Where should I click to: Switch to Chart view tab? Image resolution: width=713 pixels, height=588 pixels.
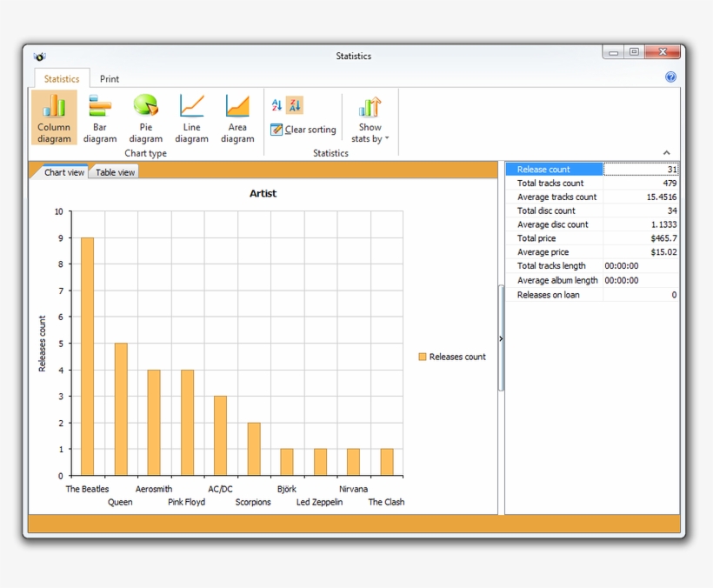coord(64,172)
